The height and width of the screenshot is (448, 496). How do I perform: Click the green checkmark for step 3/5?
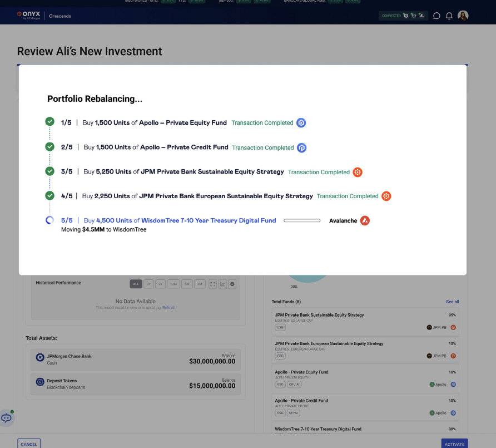(49, 171)
